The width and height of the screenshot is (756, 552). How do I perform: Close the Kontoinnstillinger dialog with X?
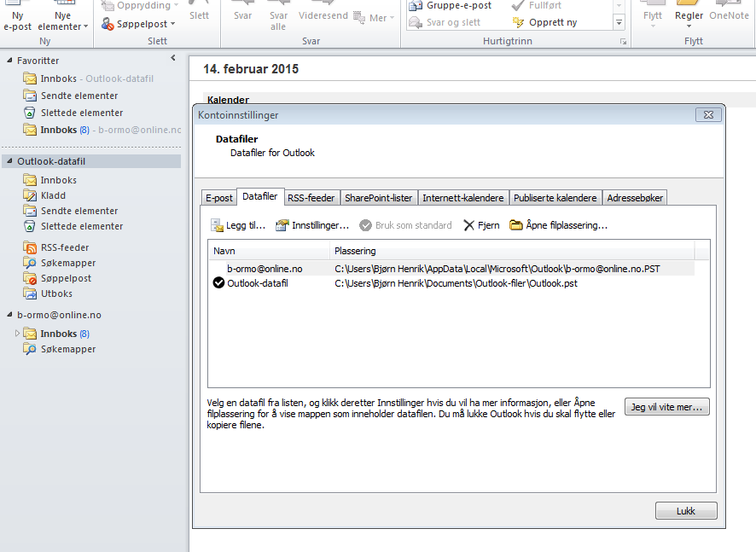pos(708,114)
